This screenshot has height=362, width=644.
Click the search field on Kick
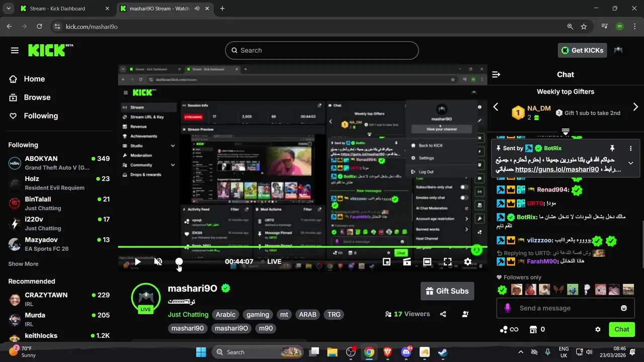click(x=322, y=50)
